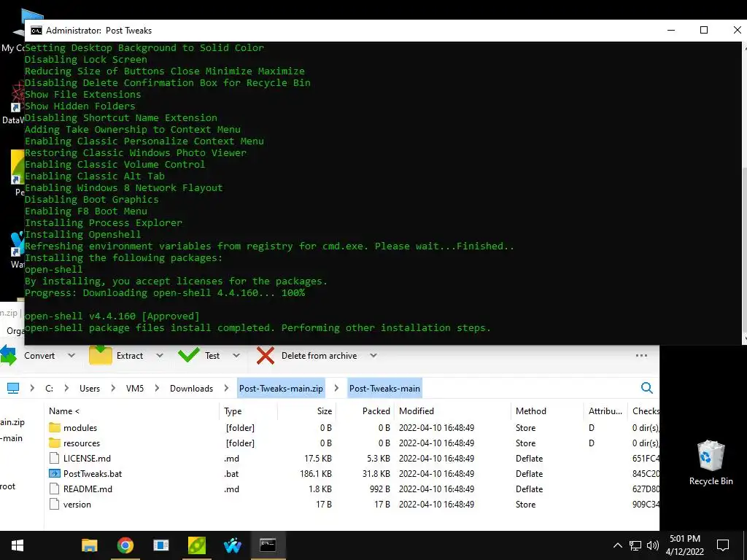Show hidden system tray icons chevron
Image resolution: width=747 pixels, height=560 pixels.
[617, 545]
